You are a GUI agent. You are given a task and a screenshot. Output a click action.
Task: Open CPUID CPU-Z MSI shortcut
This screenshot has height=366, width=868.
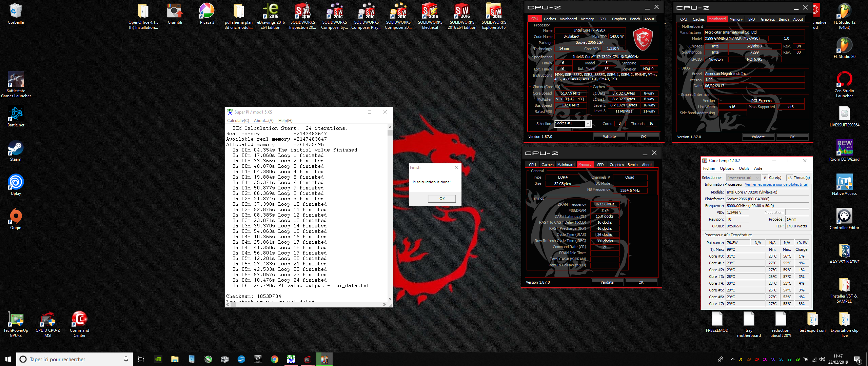(x=47, y=324)
